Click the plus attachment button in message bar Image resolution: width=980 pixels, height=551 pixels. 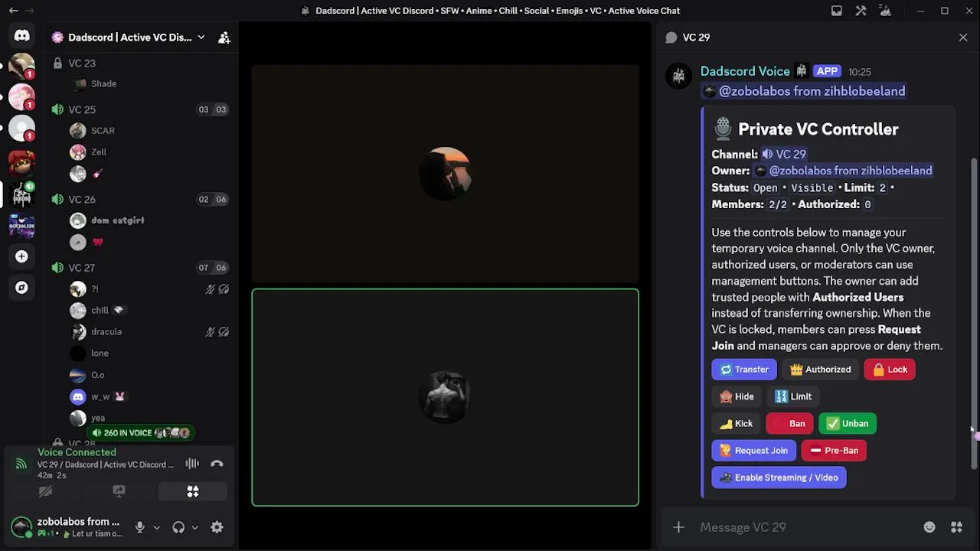coord(678,527)
